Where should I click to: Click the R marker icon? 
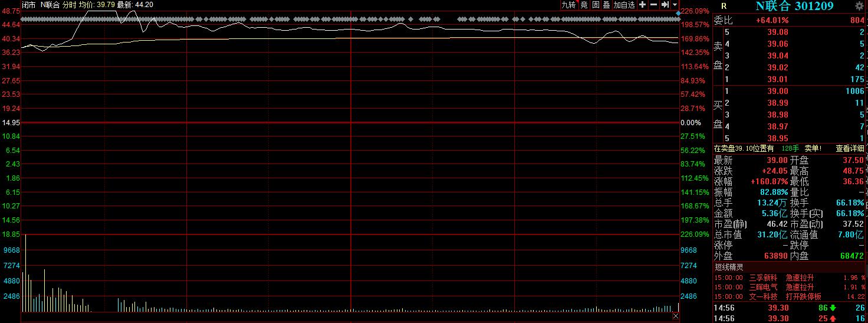(x=724, y=6)
